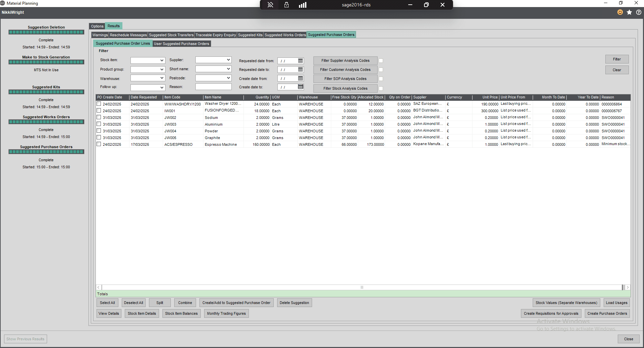Expand the Stock item dropdown
Image resolution: width=644 pixels, height=348 pixels.
pos(162,60)
